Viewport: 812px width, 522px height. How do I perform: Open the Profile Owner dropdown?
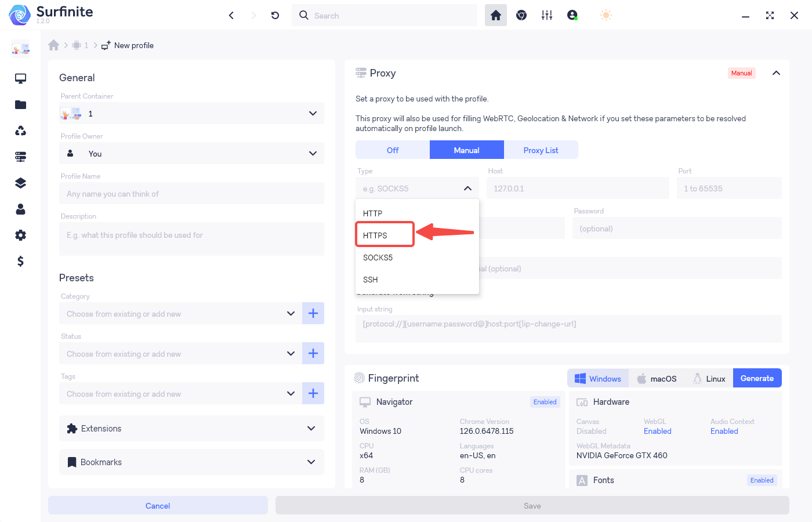tap(191, 153)
